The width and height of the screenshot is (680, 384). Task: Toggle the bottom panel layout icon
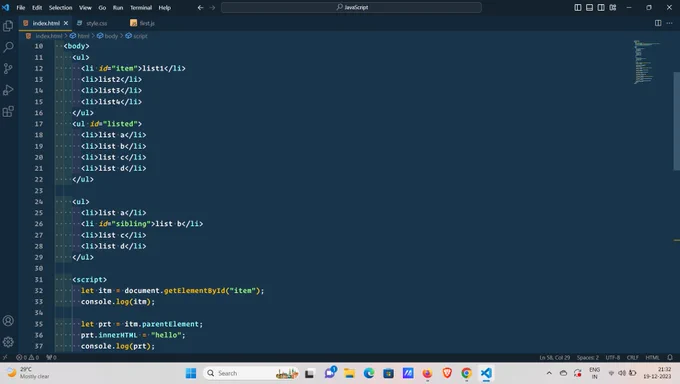pos(589,7)
